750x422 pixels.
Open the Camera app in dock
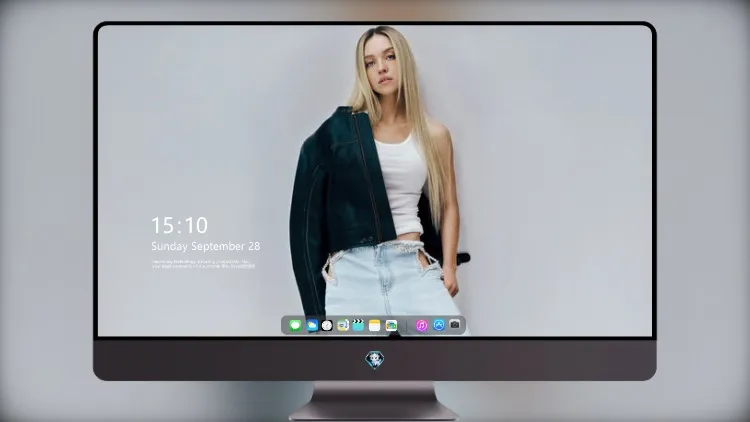[455, 325]
